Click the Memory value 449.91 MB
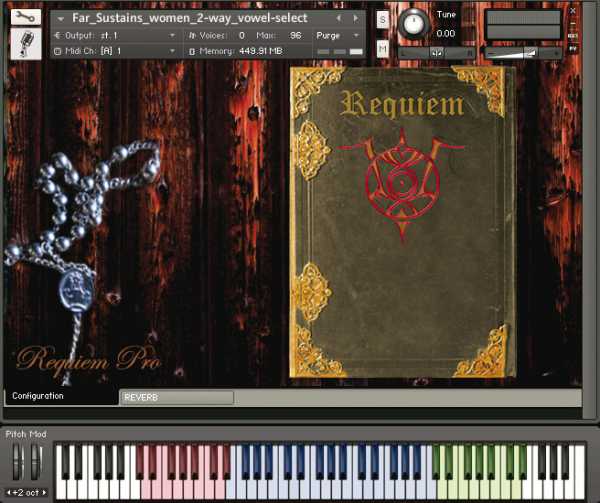This screenshot has width=600, height=503. coord(261,51)
